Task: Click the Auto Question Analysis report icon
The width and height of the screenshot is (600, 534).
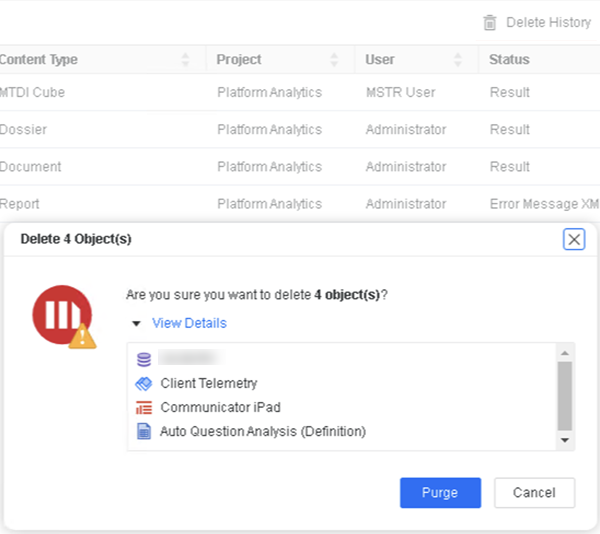Action: pos(143,432)
